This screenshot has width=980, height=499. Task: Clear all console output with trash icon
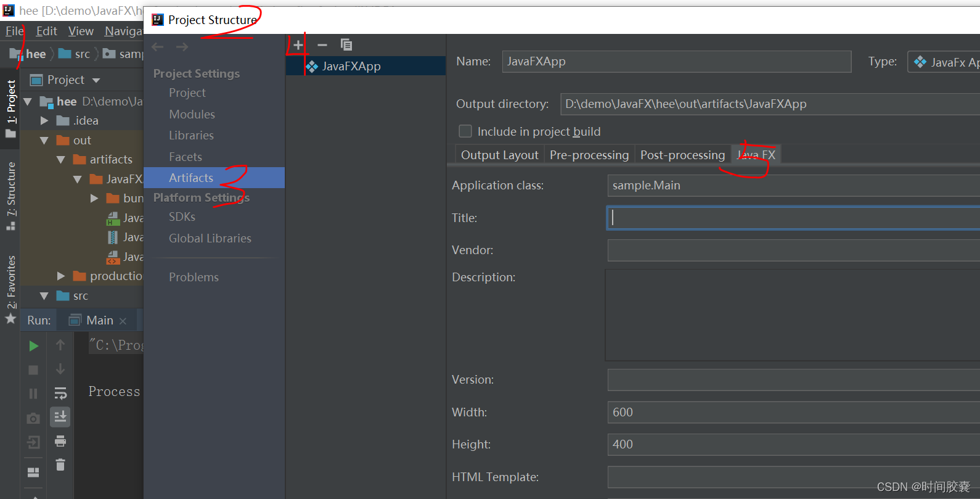pyautogui.click(x=60, y=464)
